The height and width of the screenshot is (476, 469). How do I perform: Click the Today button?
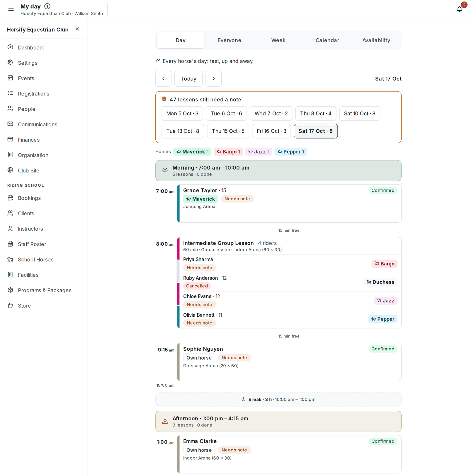(x=188, y=79)
